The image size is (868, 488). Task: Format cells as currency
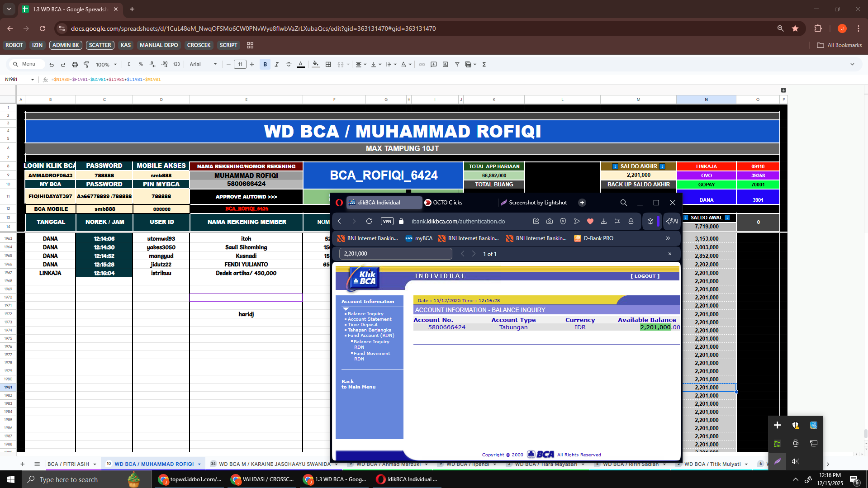click(x=129, y=64)
